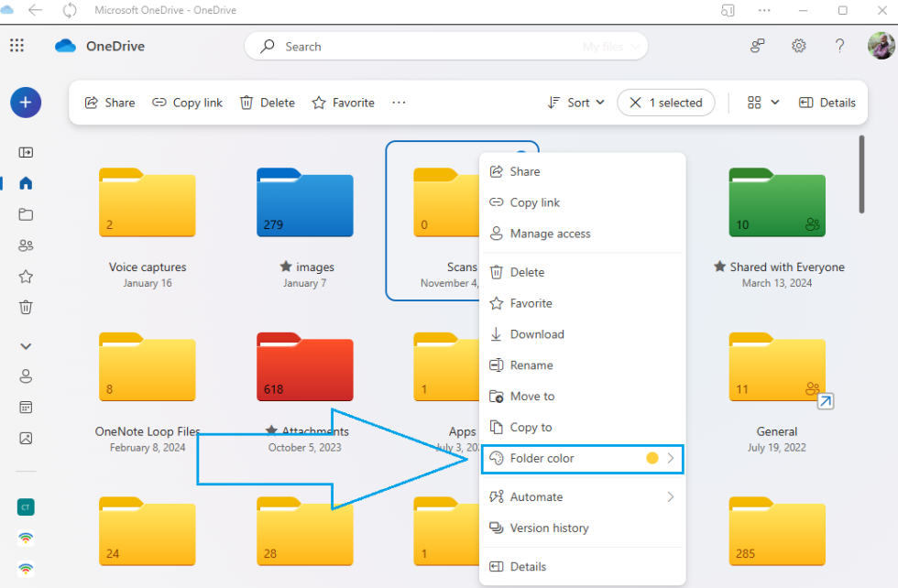Select Home in the left sidebar
898x588 pixels.
click(26, 183)
